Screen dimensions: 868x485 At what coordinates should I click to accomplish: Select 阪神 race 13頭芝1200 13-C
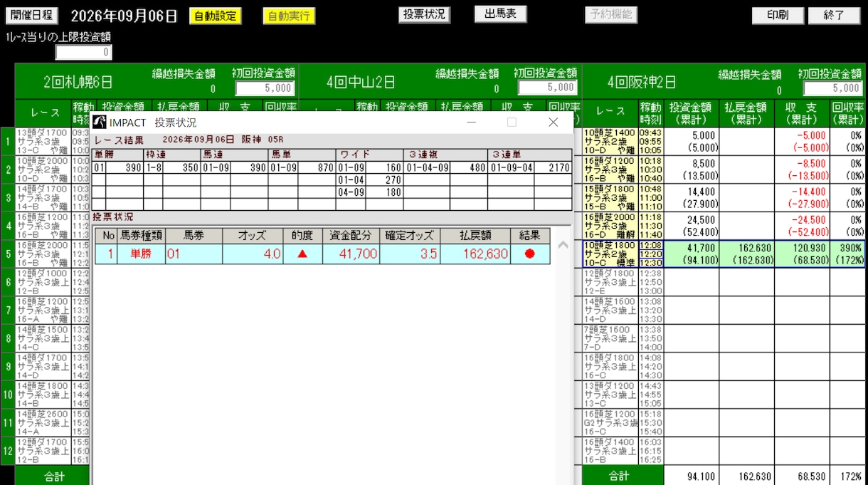pos(610,394)
